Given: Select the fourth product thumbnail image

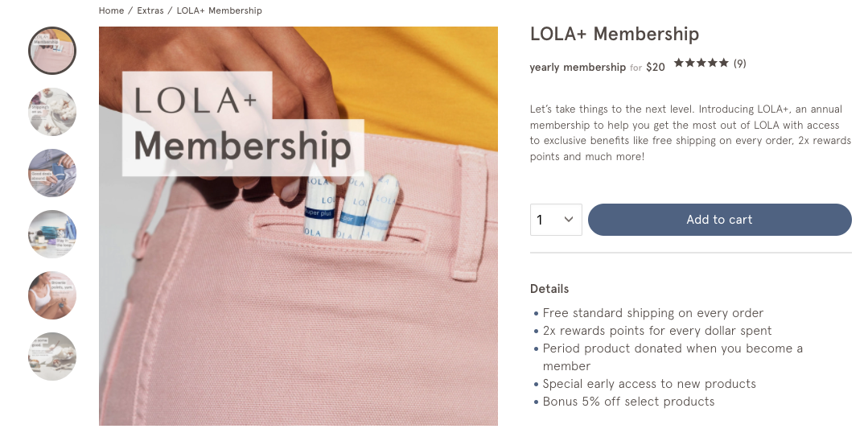Looking at the screenshot, I should (x=52, y=234).
